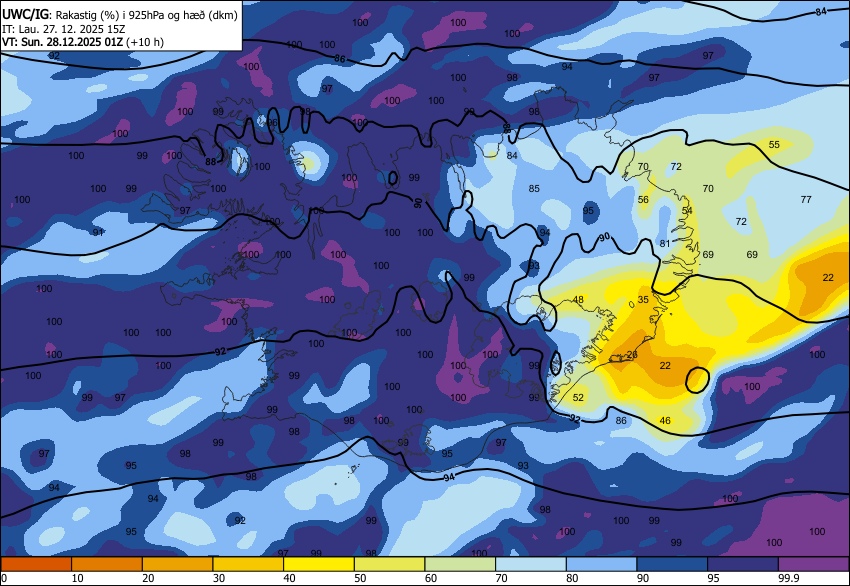Select the map value '48'
Image resolution: width=850 pixels, height=586 pixels.
(x=578, y=299)
